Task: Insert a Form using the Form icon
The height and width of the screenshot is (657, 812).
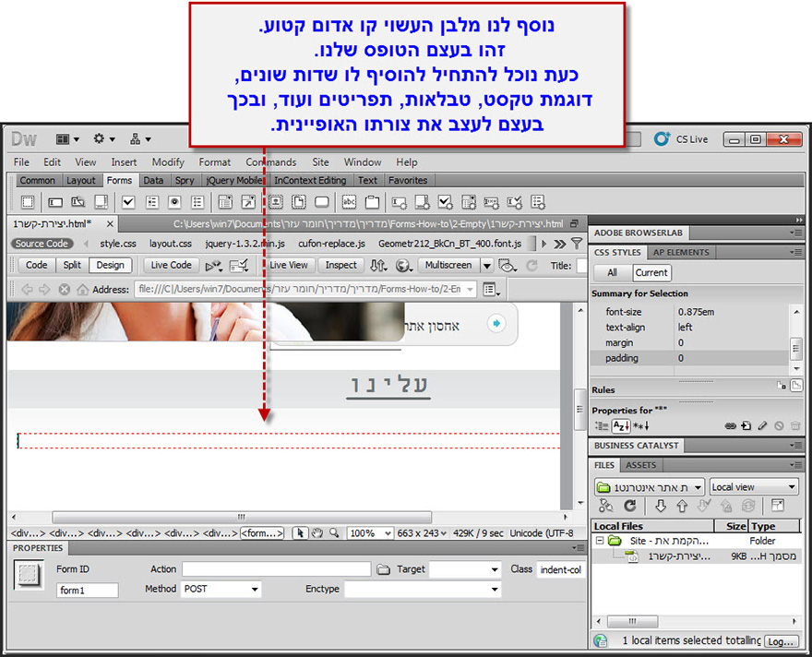Action: click(28, 202)
